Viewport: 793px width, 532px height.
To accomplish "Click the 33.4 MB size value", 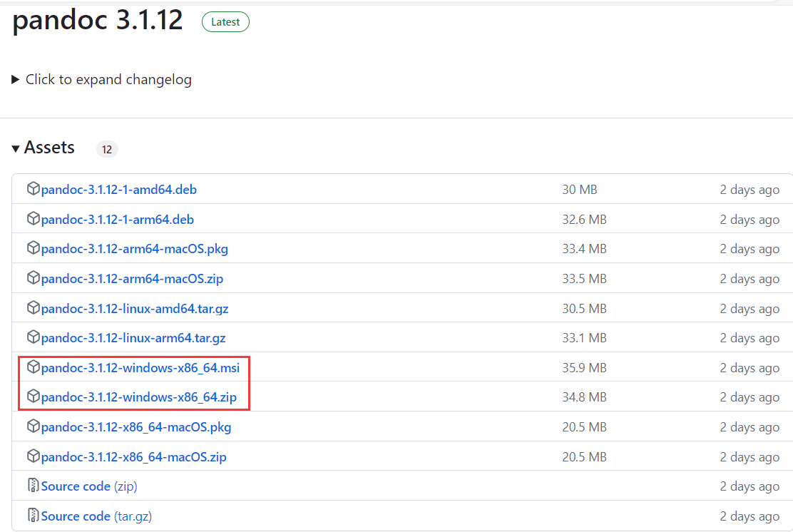I will pos(584,249).
